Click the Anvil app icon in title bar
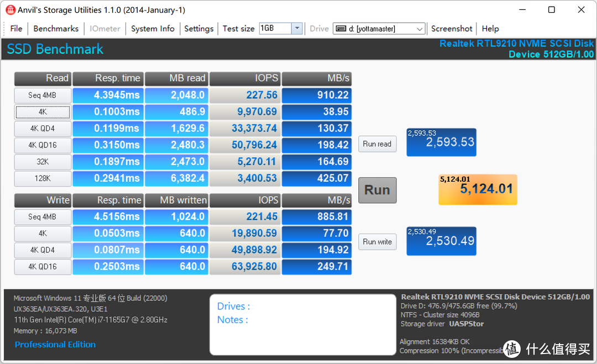Image resolution: width=597 pixels, height=364 pixels. click(x=10, y=10)
